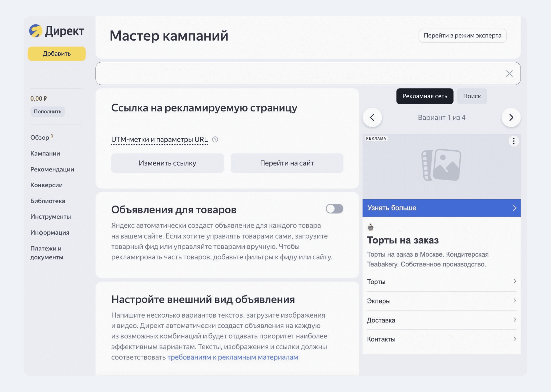Open Обзор in the sidebar

[x=41, y=137]
